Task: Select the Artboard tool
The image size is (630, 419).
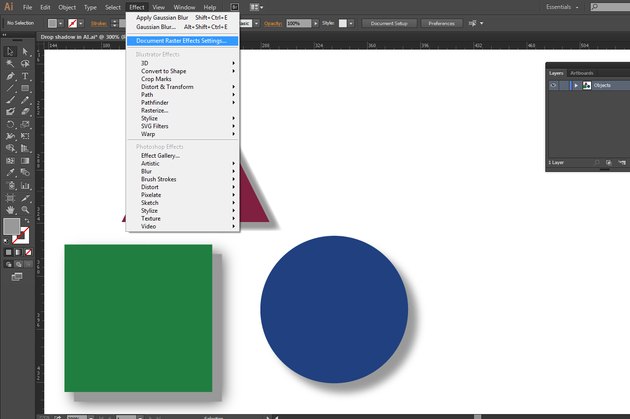Action: click(10, 198)
